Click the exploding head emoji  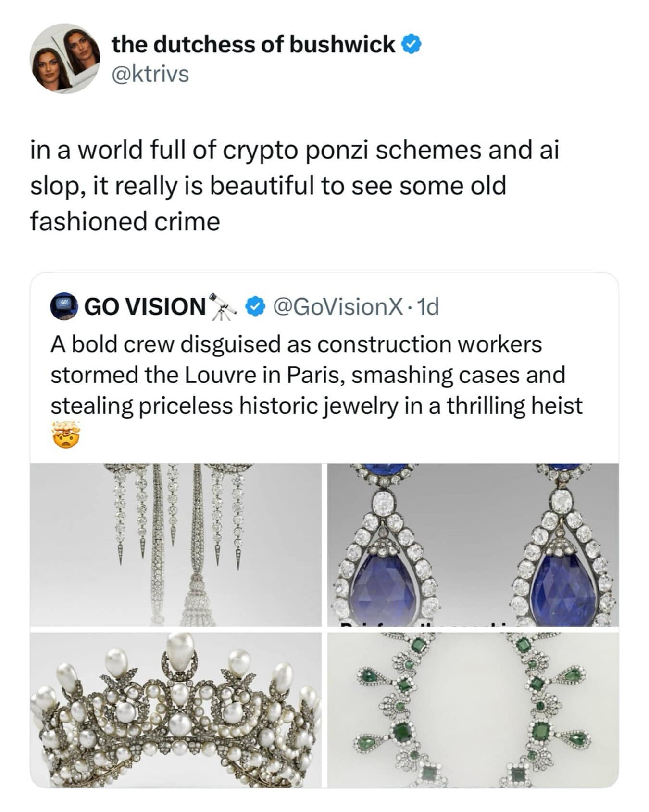pos(65,435)
